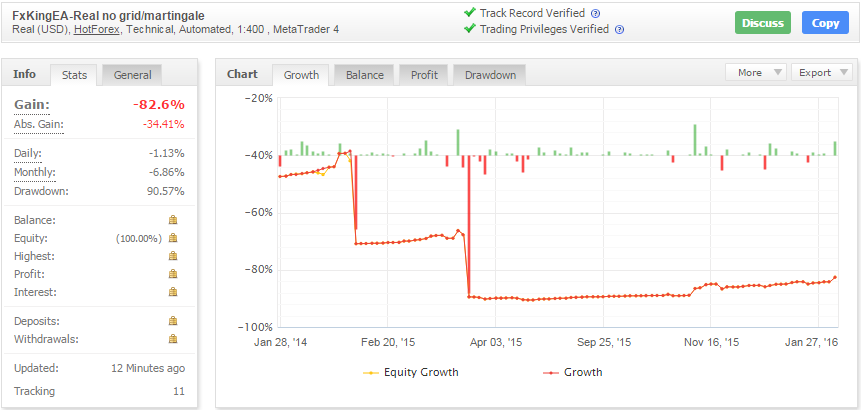Screen dimensions: 861x410
Task: Click the Nov 16, '15 axis label
Action: tap(711, 342)
